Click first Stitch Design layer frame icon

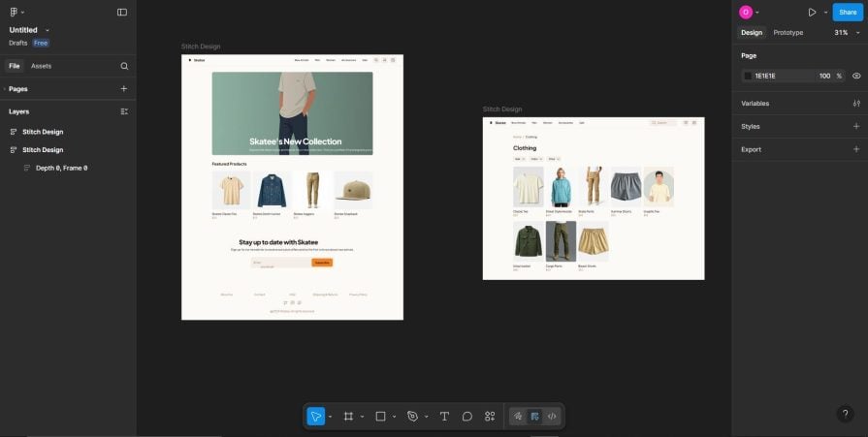14,132
